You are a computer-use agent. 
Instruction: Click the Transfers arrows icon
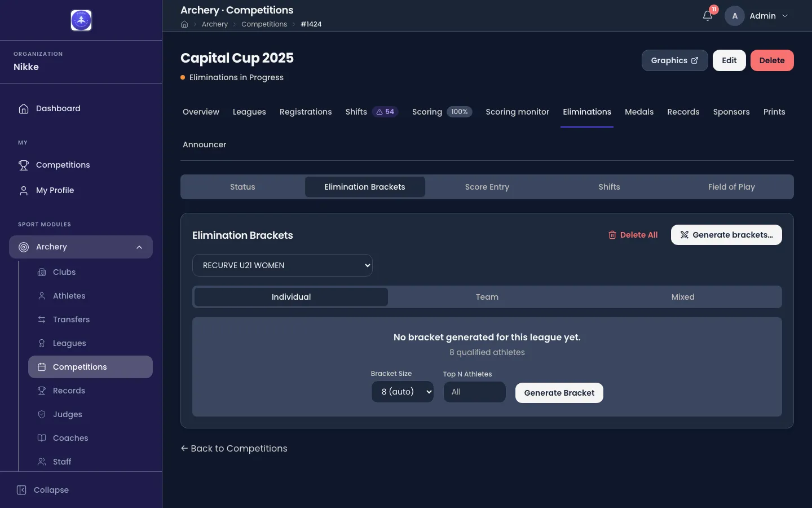pyautogui.click(x=42, y=319)
